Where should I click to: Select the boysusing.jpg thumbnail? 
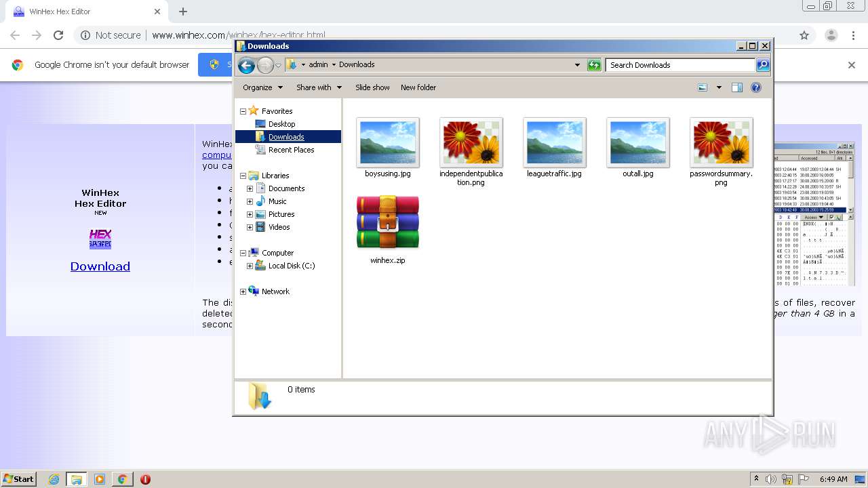[388, 142]
